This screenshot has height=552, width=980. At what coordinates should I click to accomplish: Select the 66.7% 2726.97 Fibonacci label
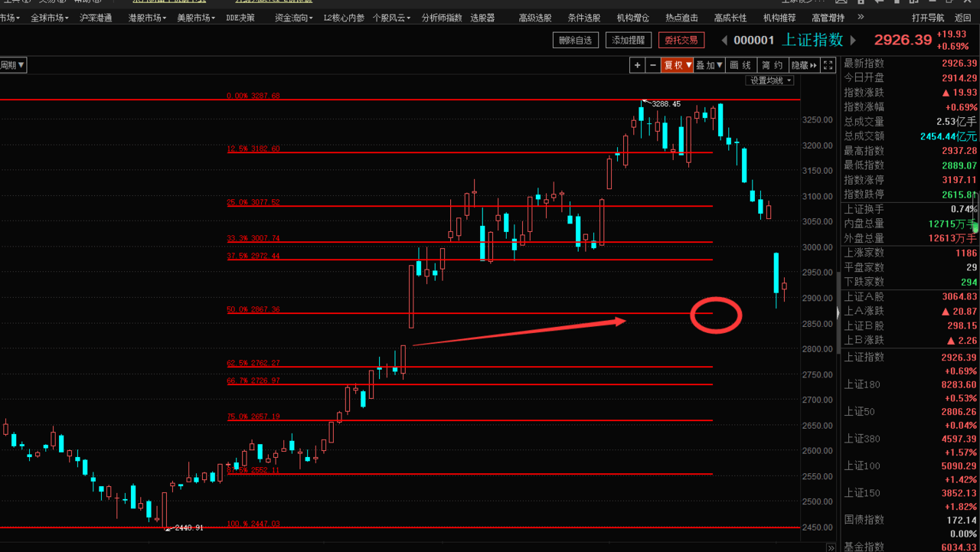tap(253, 381)
